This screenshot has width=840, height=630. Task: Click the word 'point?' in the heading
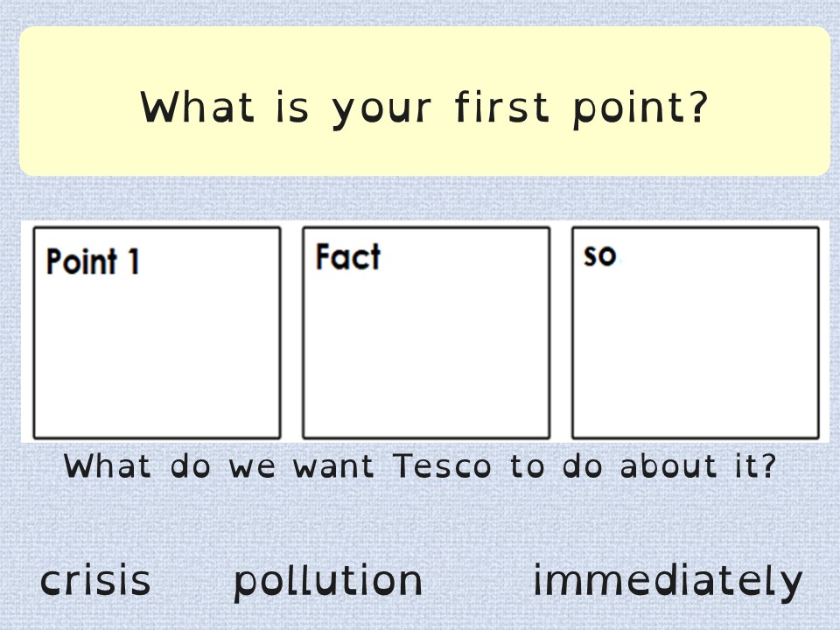[x=640, y=108]
